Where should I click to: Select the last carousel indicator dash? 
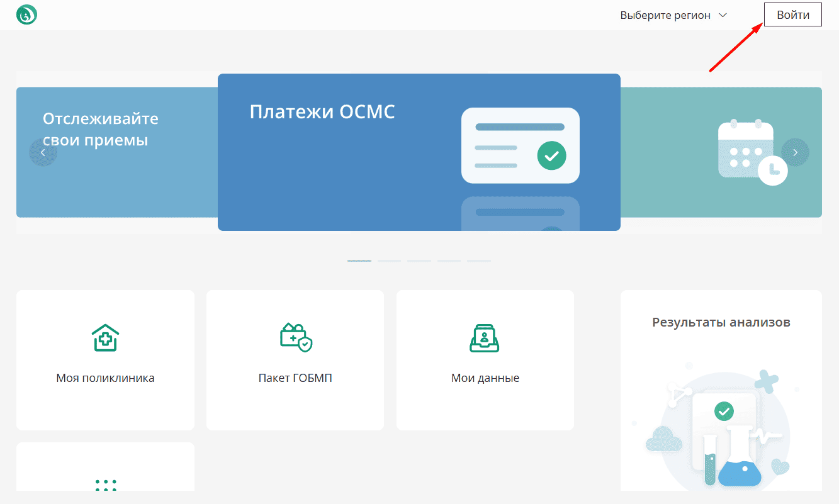click(x=478, y=260)
